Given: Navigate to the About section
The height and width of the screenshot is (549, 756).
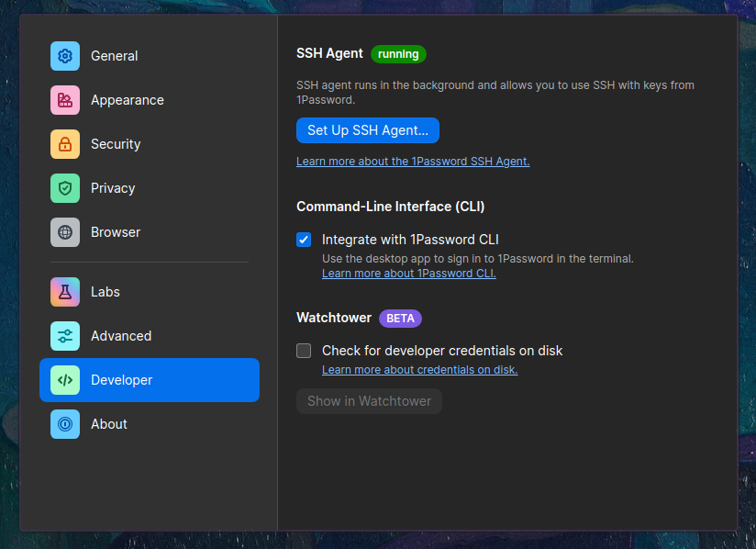Looking at the screenshot, I should pyautogui.click(x=109, y=424).
